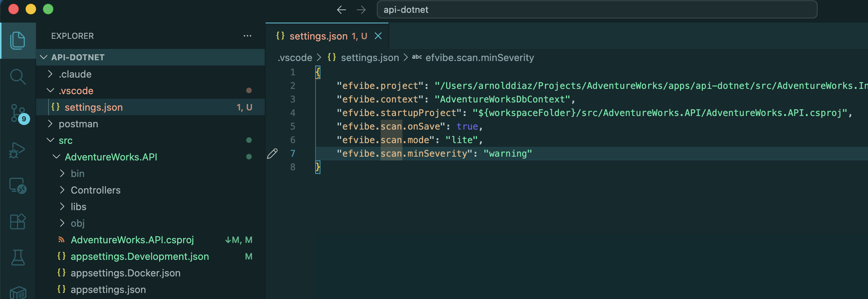This screenshot has height=299, width=868.
Task: Open the Explorer view in activity bar
Action: click(18, 40)
